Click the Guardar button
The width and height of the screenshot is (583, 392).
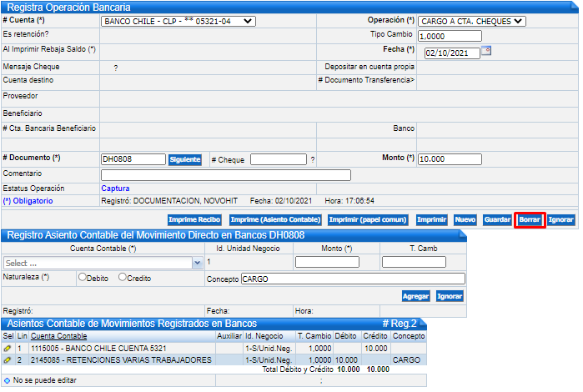[496, 220]
